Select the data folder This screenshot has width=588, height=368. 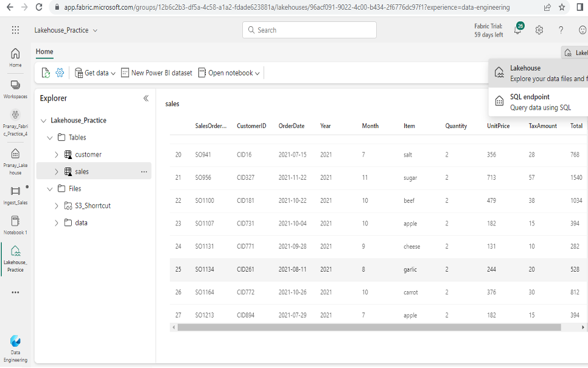(x=81, y=223)
